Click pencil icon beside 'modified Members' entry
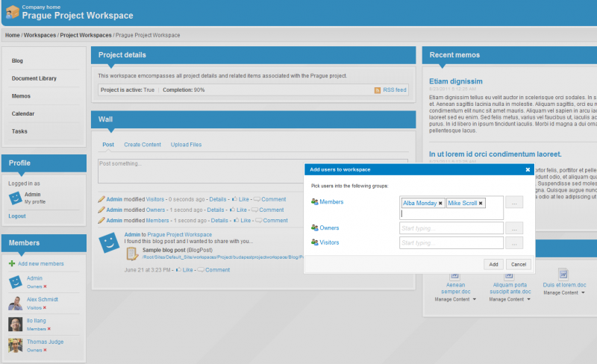This screenshot has width=597, height=364. pyautogui.click(x=101, y=221)
